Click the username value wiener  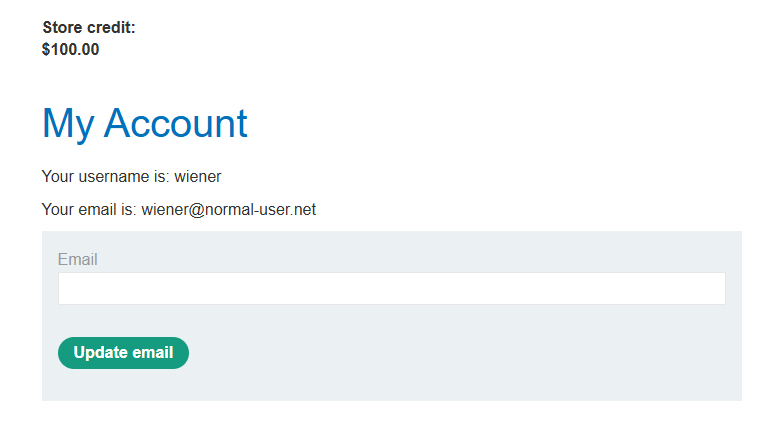coord(198,177)
